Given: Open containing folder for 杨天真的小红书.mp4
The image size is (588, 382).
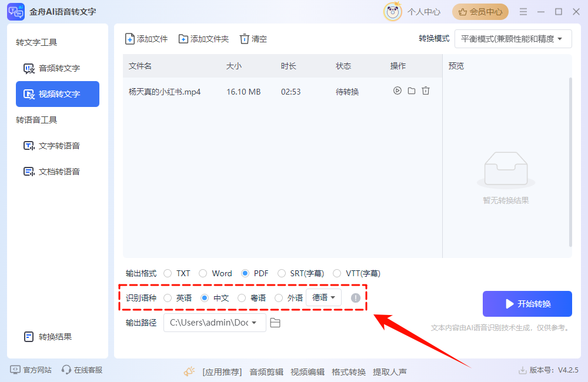Looking at the screenshot, I should [x=411, y=91].
